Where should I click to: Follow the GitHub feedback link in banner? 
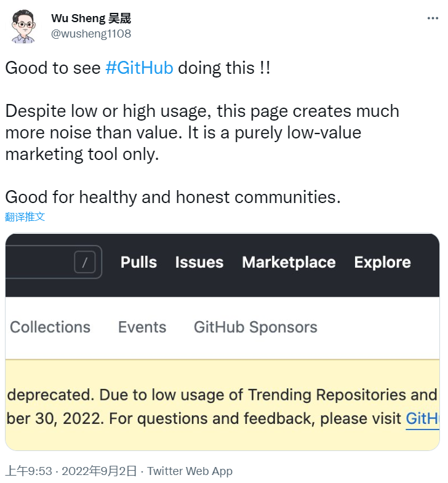(x=422, y=419)
